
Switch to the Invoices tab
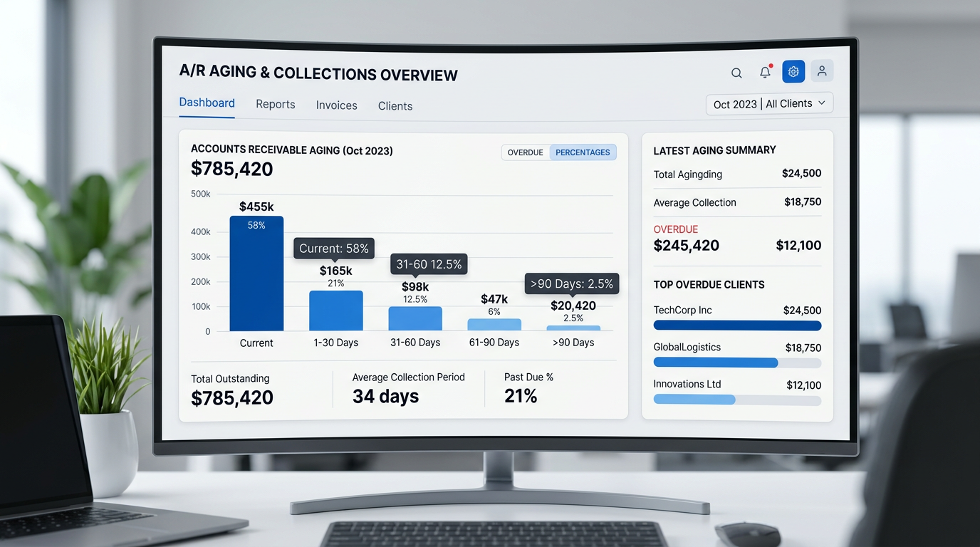coord(337,105)
